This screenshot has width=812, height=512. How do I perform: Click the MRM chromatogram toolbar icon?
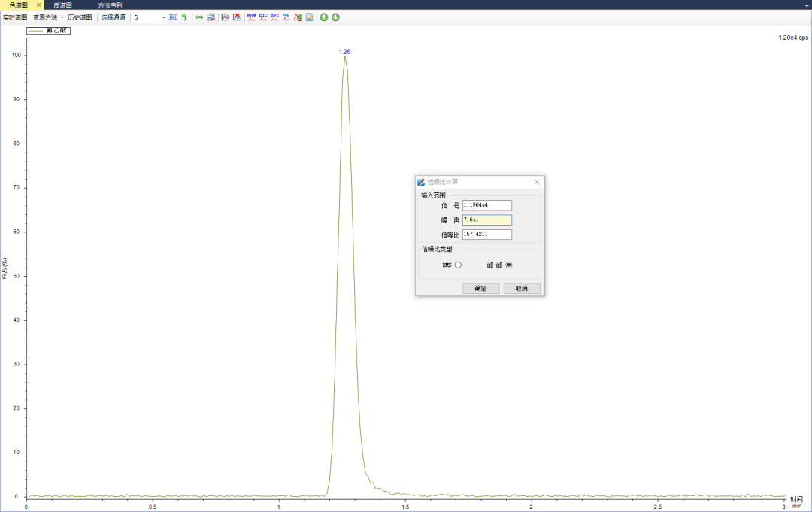[251, 17]
